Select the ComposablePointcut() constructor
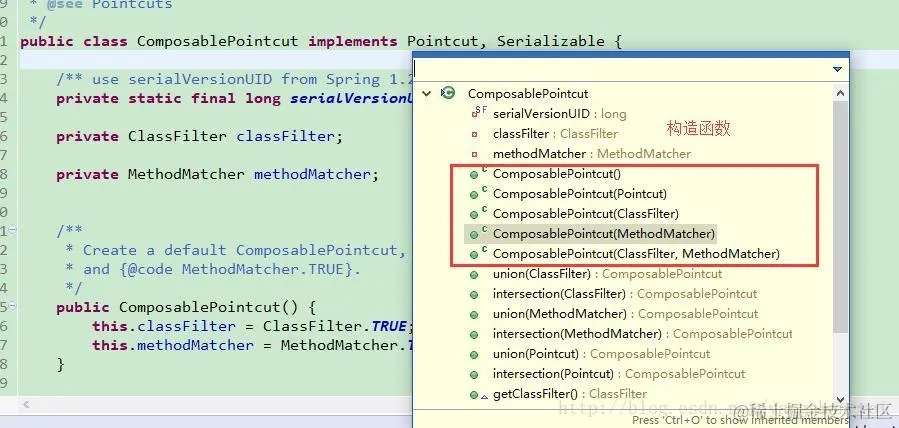The image size is (899, 428). point(557,174)
